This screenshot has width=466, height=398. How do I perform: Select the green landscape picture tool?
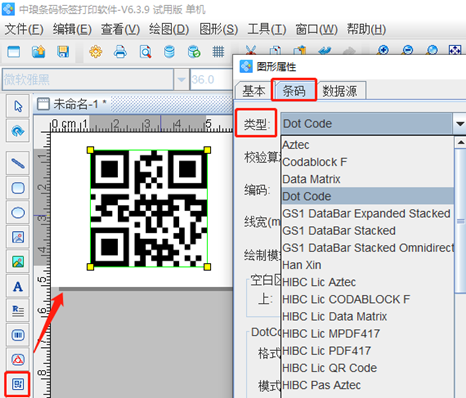pos(18,262)
